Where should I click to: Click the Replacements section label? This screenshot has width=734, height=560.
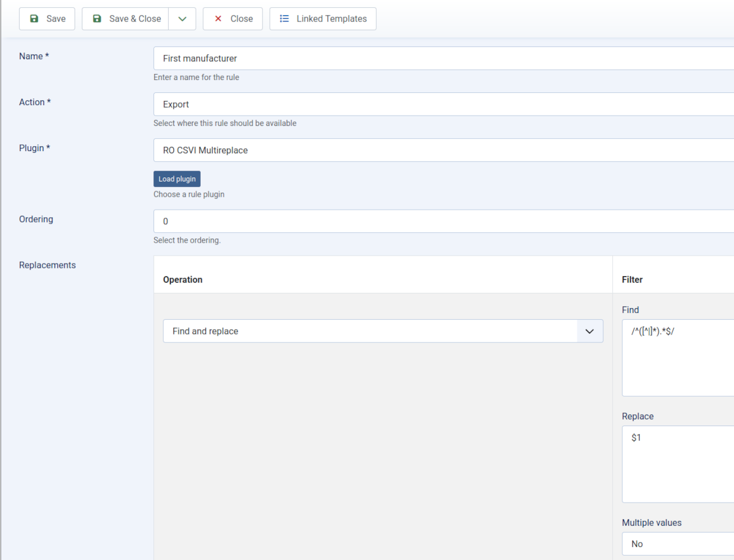coord(47,265)
